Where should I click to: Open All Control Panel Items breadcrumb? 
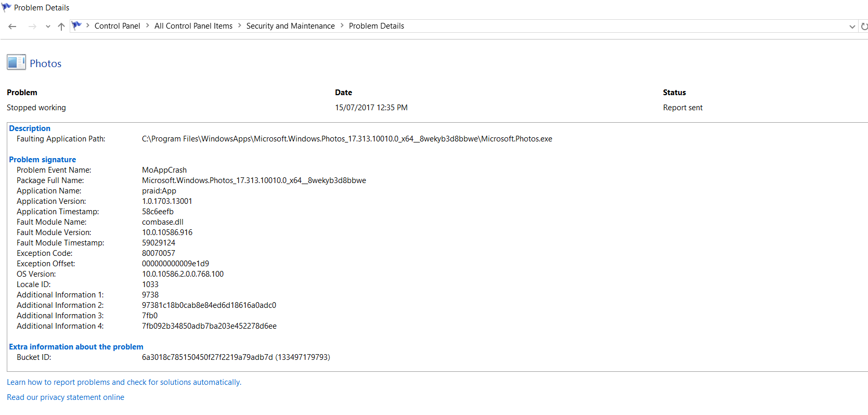click(193, 26)
